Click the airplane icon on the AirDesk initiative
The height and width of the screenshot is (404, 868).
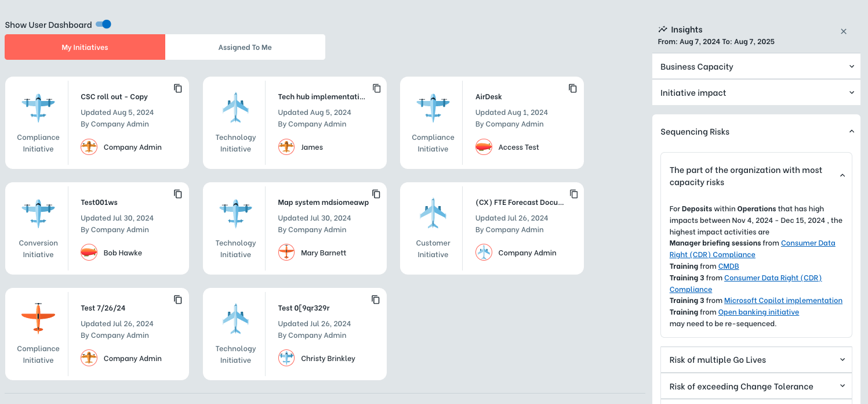click(433, 108)
